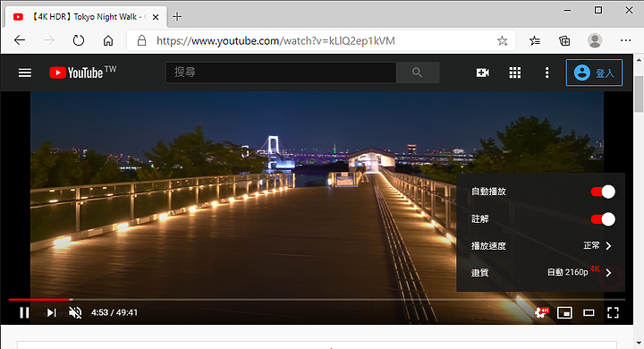Open a new browser tab
The width and height of the screenshot is (644, 349).
[177, 17]
